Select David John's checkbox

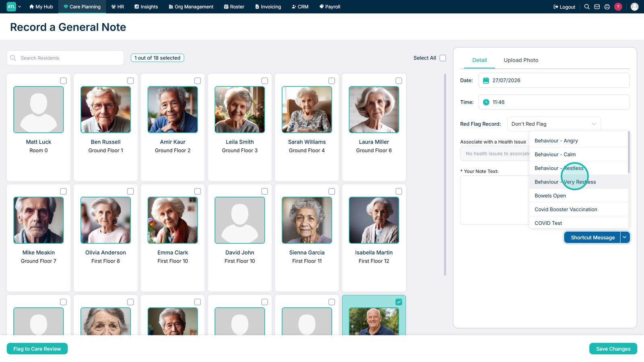tap(264, 191)
